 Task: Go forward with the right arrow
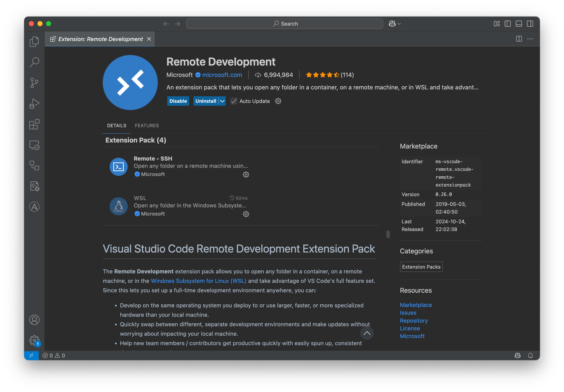point(177,24)
